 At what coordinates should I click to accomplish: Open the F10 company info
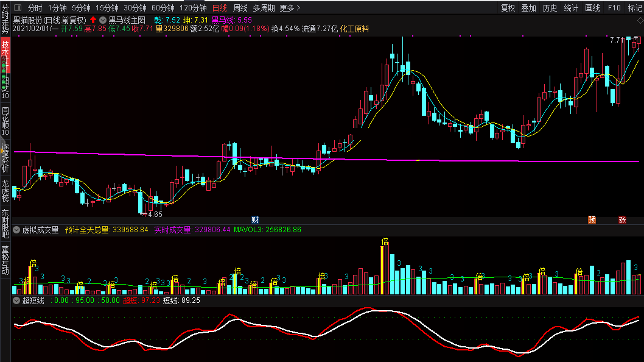coord(614,8)
